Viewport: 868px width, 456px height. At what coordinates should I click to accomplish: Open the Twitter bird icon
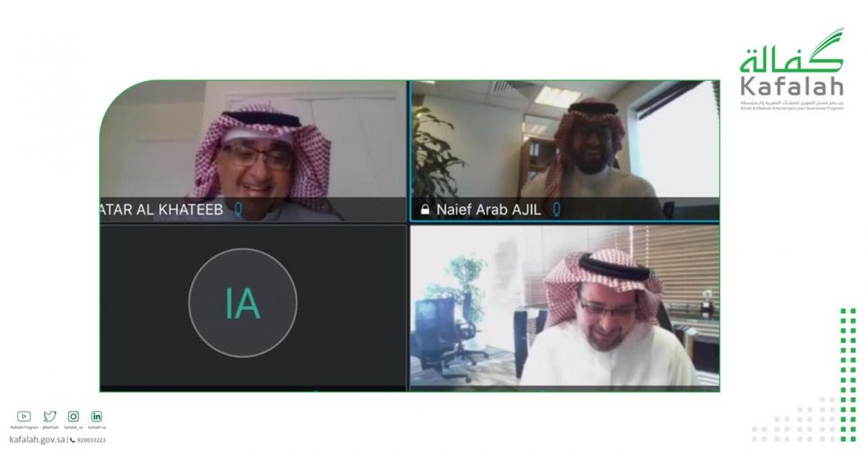(50, 416)
